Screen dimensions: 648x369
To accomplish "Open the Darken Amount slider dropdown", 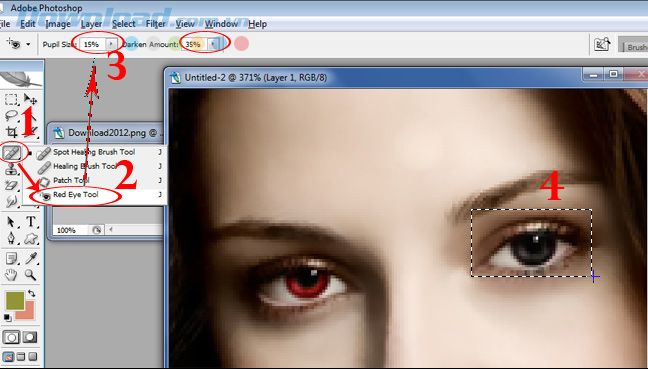I will point(213,44).
